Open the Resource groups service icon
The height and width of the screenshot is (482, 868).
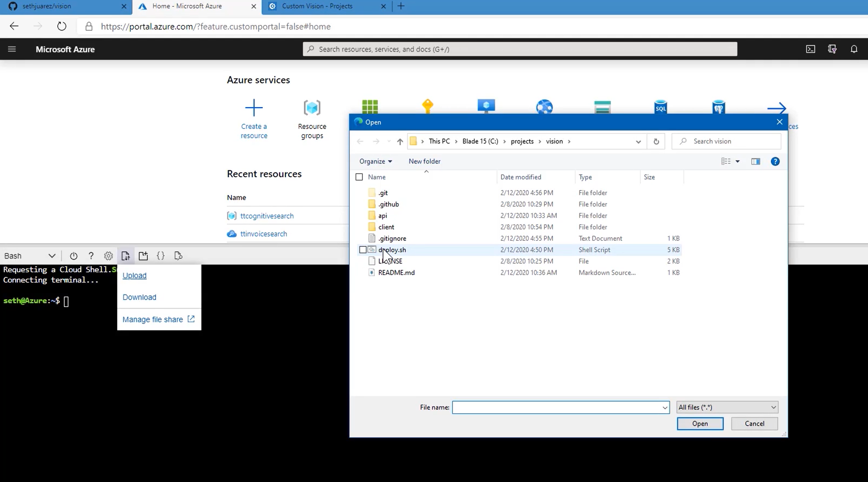312,108
